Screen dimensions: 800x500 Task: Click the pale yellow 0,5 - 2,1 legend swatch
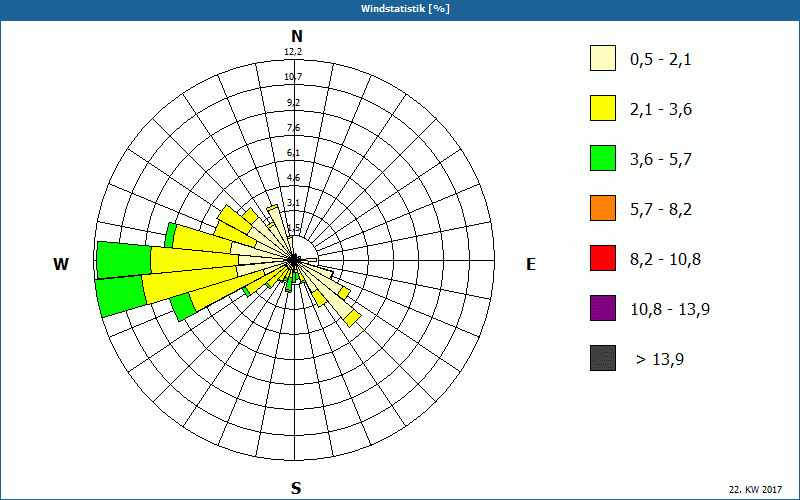603,58
